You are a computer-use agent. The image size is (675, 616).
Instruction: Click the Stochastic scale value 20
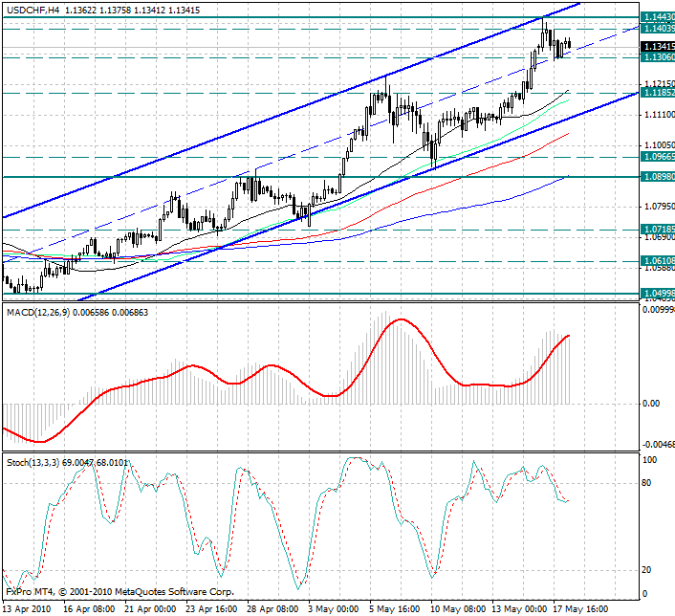point(646,570)
